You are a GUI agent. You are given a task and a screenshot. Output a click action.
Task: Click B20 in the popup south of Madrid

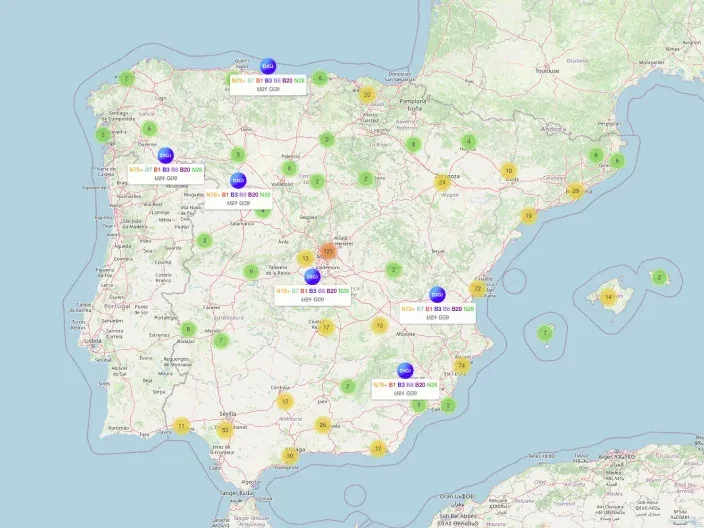tap(332, 291)
